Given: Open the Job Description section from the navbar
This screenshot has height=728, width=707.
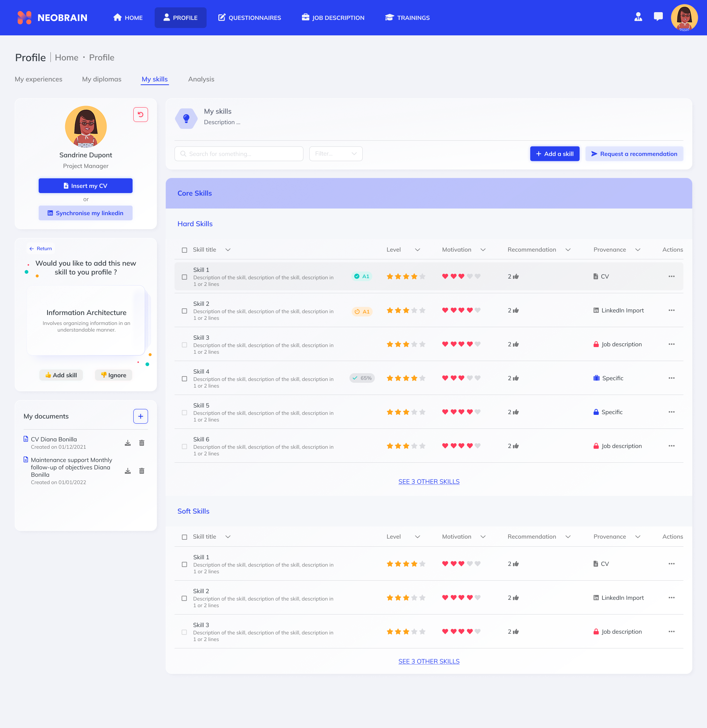Looking at the screenshot, I should click(x=333, y=17).
